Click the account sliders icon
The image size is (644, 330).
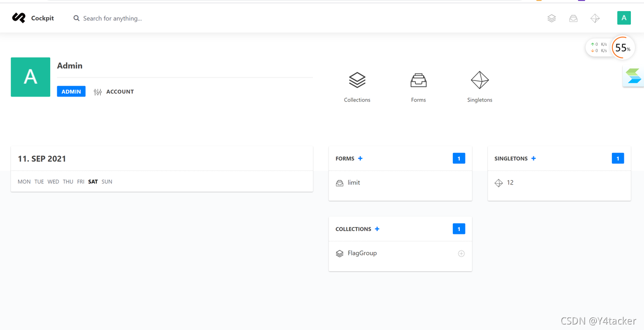(x=98, y=92)
